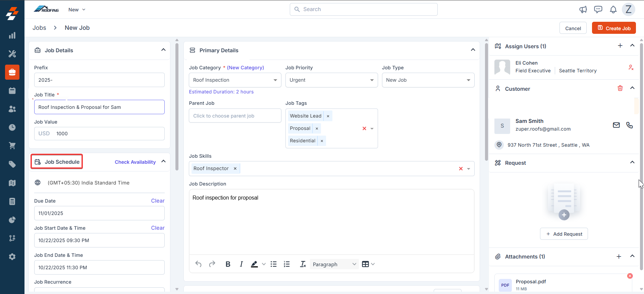Click the Add Request button
Image resolution: width=644 pixels, height=294 pixels.
point(564,234)
